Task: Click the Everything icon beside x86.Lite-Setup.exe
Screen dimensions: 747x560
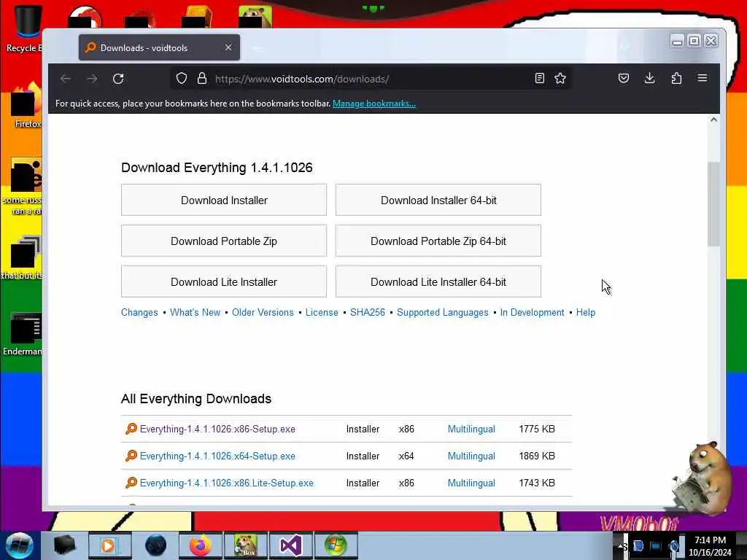Action: (x=131, y=483)
